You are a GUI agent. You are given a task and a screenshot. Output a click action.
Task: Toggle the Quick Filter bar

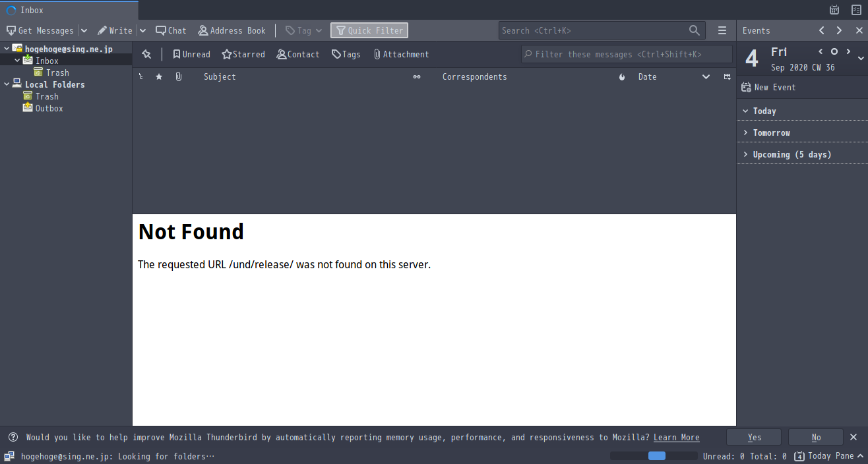click(x=369, y=30)
